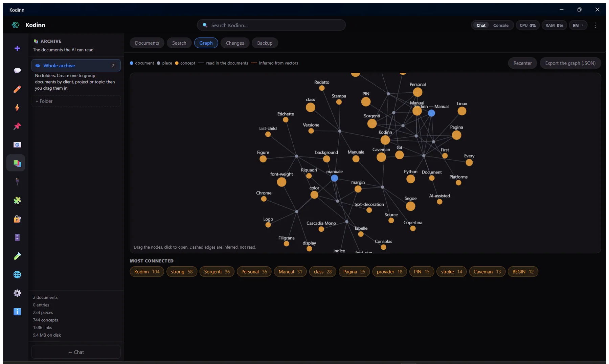609x364 pixels.
Task: Select the Whole archive item
Action: (x=76, y=66)
